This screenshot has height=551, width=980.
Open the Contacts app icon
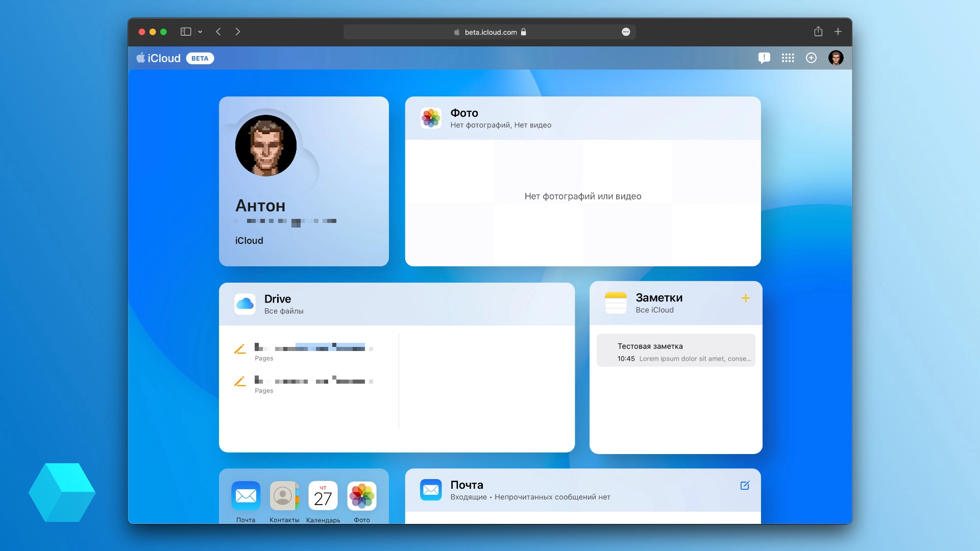[x=284, y=495]
